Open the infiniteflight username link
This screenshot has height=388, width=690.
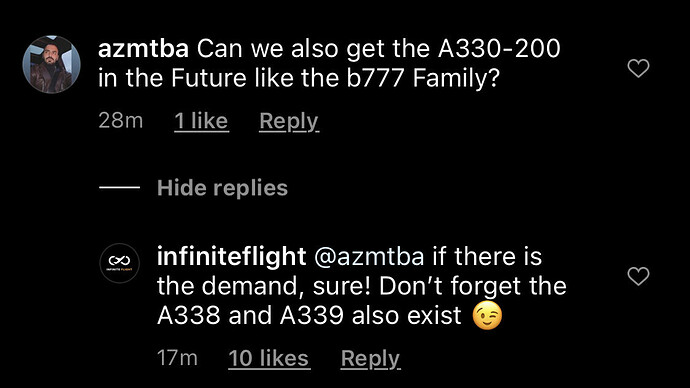click(x=231, y=256)
